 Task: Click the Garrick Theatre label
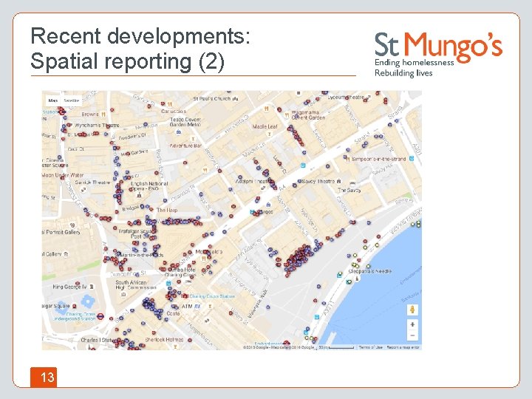[92, 183]
